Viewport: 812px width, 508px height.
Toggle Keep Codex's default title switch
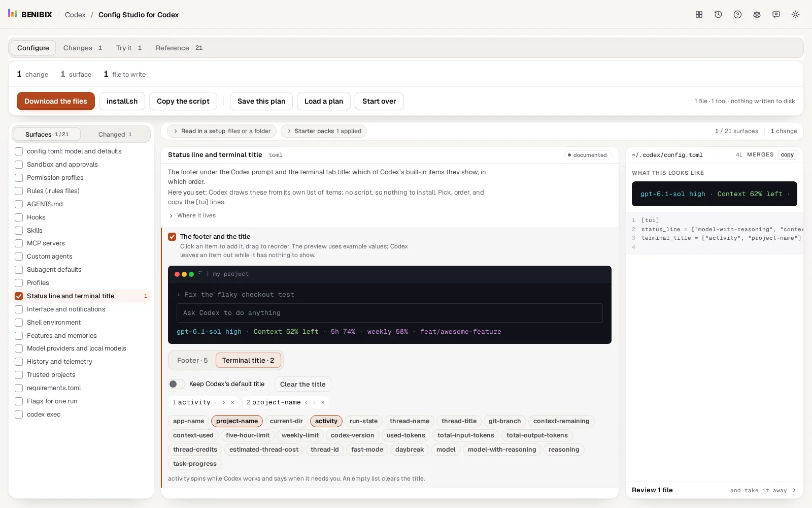pyautogui.click(x=177, y=384)
